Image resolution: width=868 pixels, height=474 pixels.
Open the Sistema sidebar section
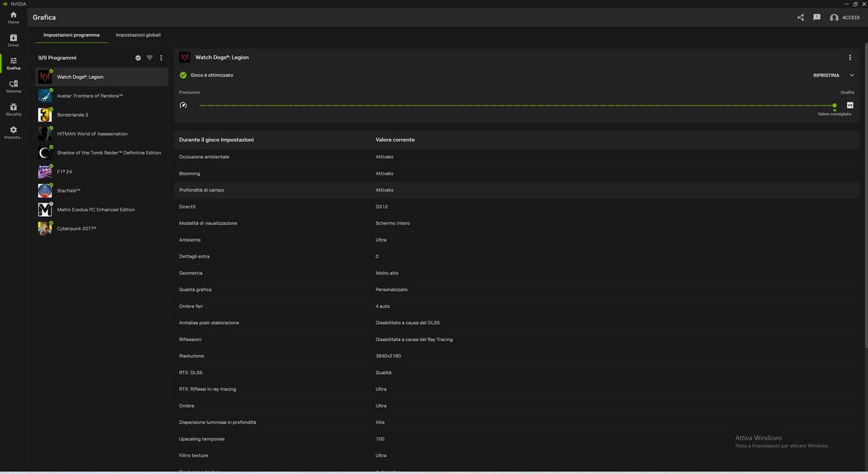click(14, 87)
